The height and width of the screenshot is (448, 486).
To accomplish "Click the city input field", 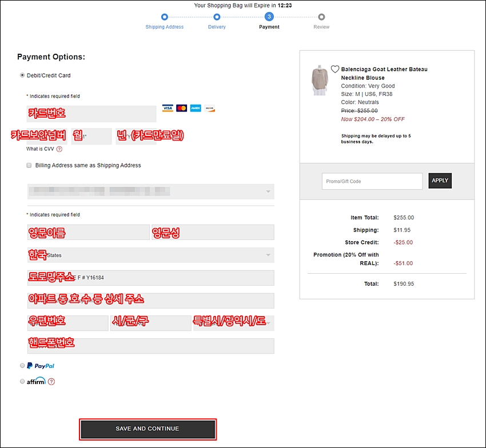I will coord(150,323).
